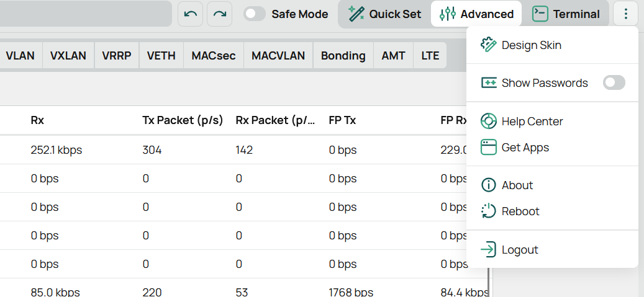The height and width of the screenshot is (297, 644).
Task: Open the Help Center
Action: point(553,121)
